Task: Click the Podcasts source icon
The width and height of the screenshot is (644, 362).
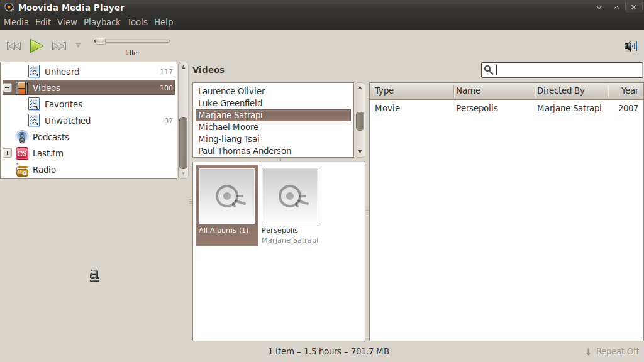Action: [22, 136]
